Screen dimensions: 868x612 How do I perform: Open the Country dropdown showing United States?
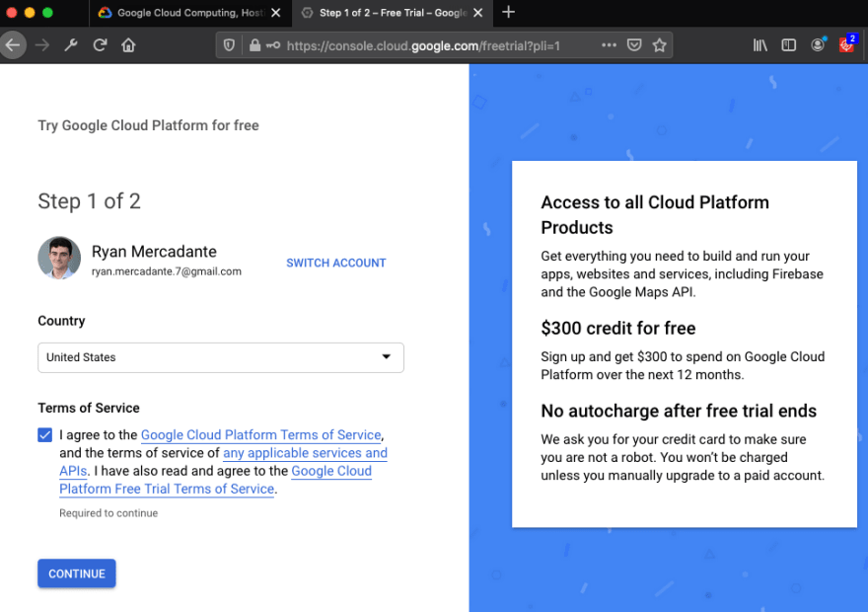point(221,357)
